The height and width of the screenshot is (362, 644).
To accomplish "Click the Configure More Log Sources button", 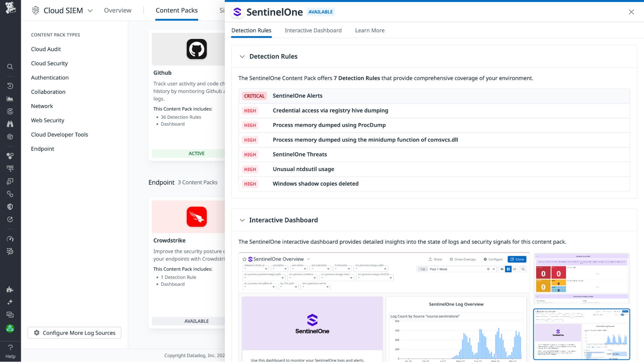I will coord(74,333).
